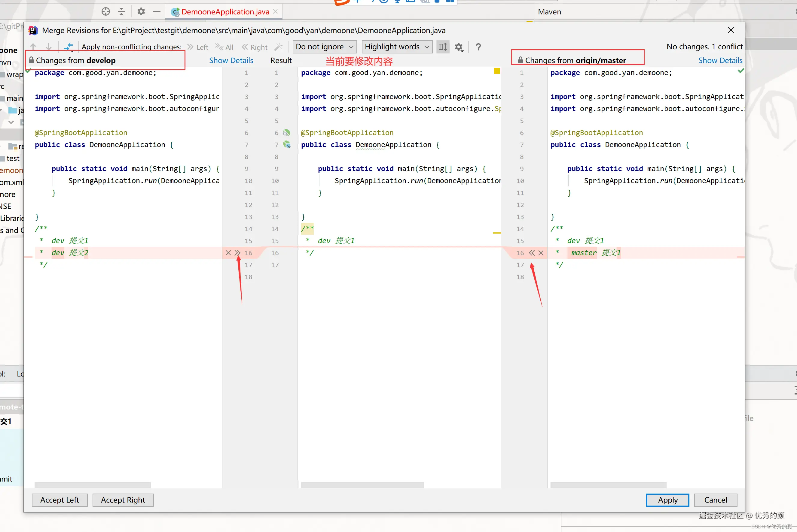797x532 pixels.
Task: Click the compare with base revision icon
Action: [x=69, y=47]
